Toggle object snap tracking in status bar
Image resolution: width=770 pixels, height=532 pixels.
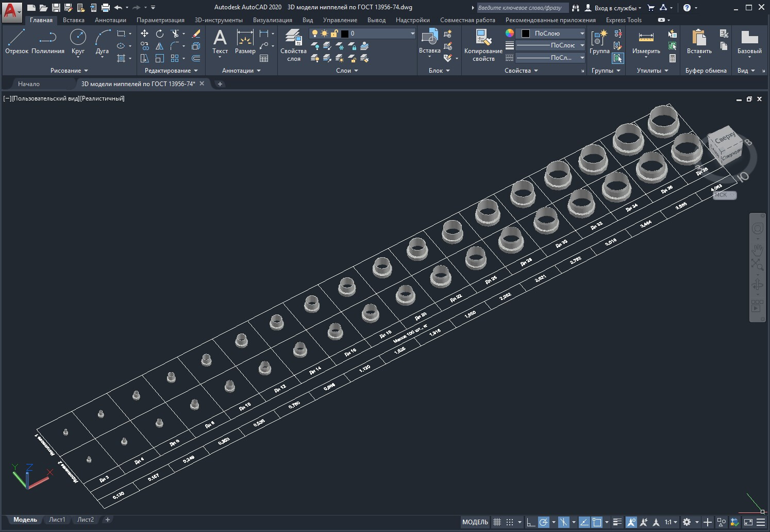pyautogui.click(x=584, y=522)
